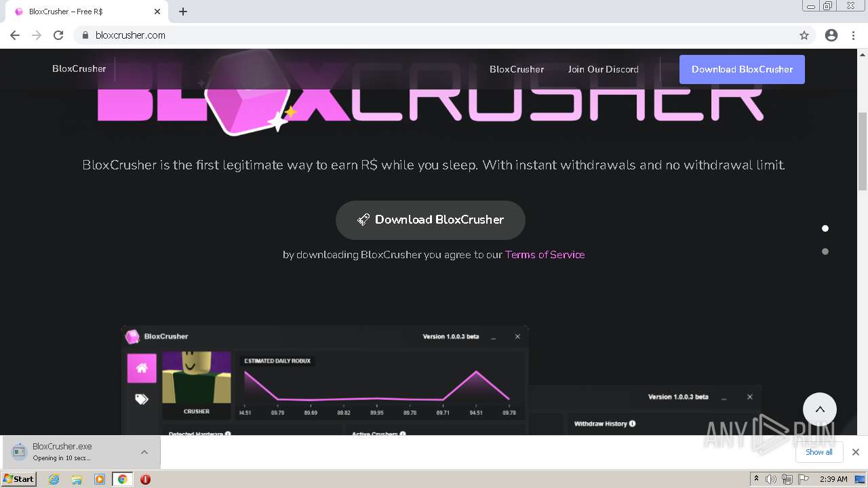868x488 pixels.
Task: Select the first section dot indicator
Action: [x=825, y=228]
